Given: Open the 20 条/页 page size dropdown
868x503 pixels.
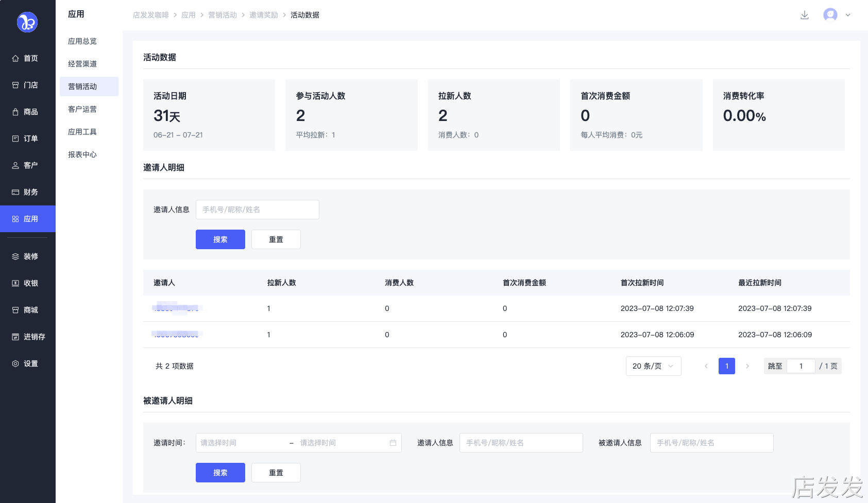Looking at the screenshot, I should pos(654,366).
